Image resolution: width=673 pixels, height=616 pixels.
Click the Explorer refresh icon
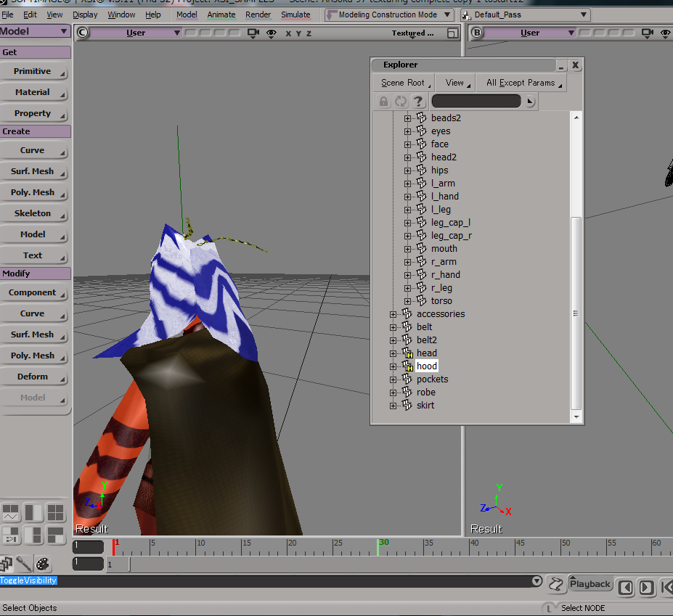pyautogui.click(x=401, y=102)
